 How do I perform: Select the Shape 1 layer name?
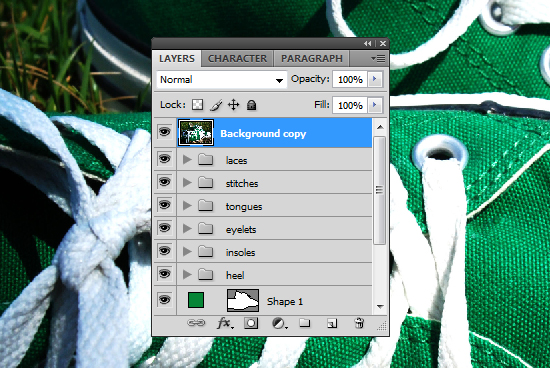pos(285,301)
